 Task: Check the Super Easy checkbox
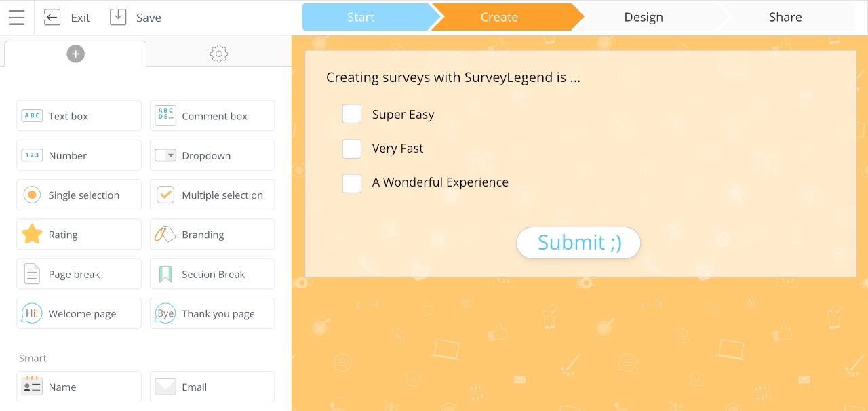[x=352, y=113]
